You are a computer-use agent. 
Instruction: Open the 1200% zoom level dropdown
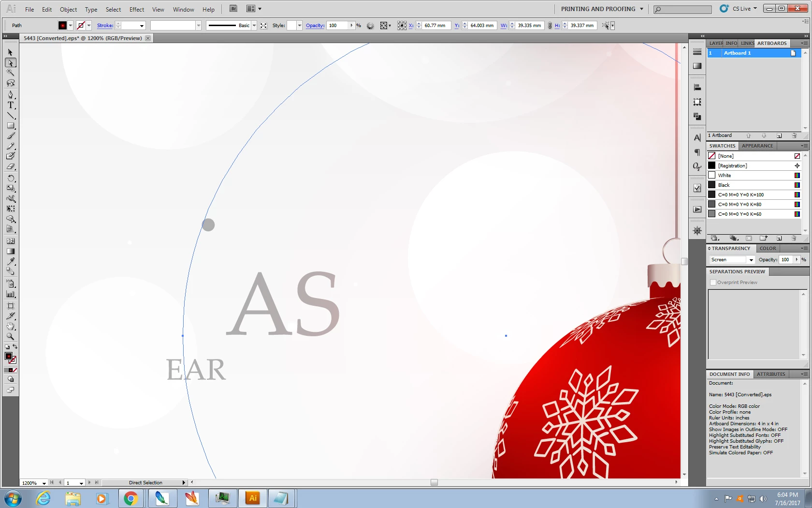pos(44,483)
